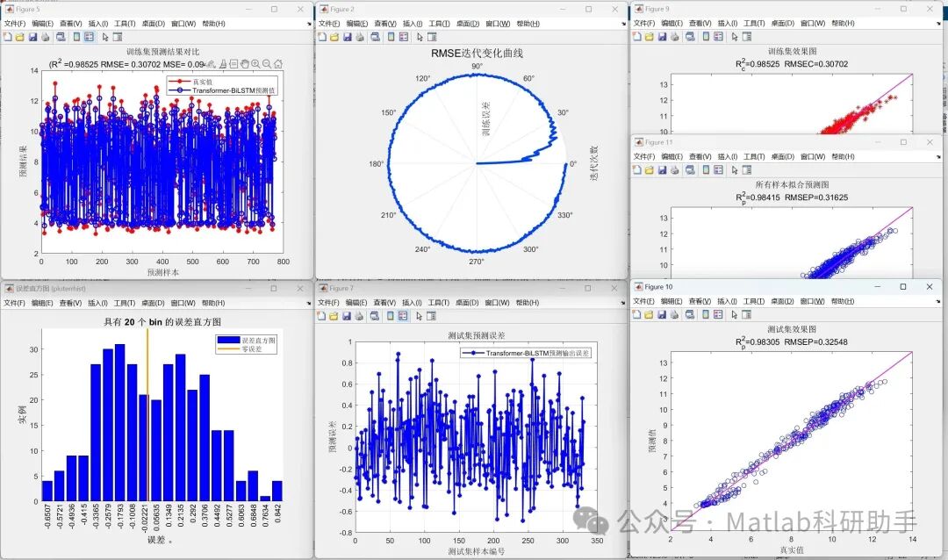Click Print icon in Figure 7 toolbar
948x560 pixels.
359,316
